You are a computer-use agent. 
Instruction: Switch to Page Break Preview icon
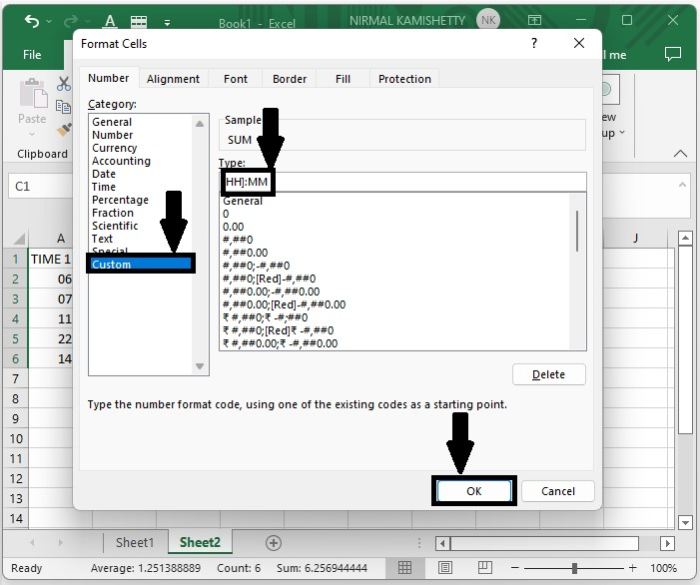click(x=484, y=568)
